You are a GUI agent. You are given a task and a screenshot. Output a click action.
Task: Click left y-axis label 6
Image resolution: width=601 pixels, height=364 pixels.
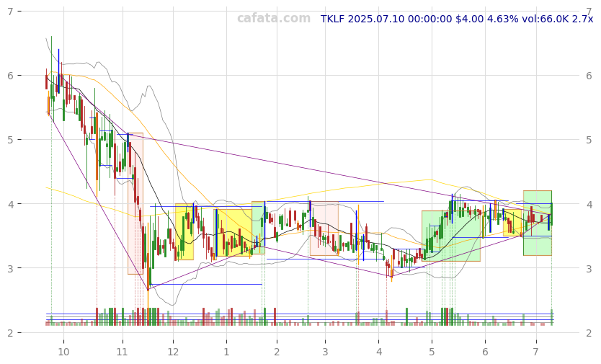(x=10, y=76)
